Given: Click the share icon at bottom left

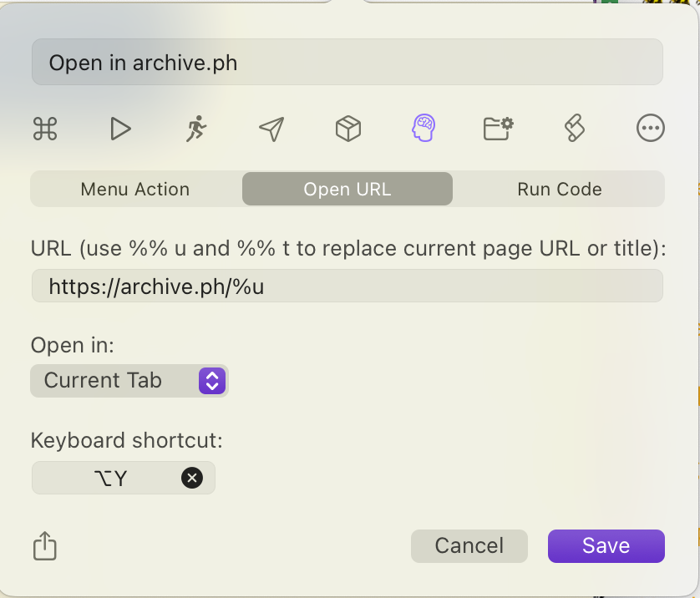Looking at the screenshot, I should pyautogui.click(x=45, y=546).
